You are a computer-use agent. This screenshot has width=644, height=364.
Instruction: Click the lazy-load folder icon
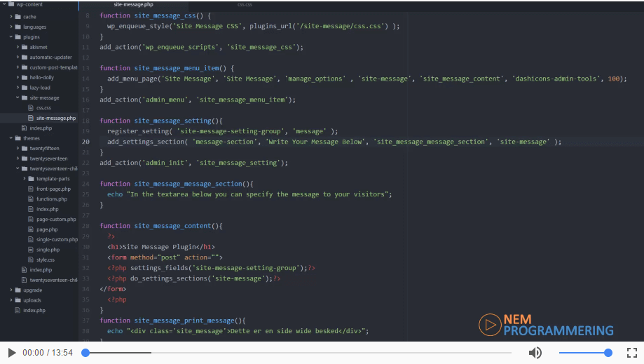(25, 88)
